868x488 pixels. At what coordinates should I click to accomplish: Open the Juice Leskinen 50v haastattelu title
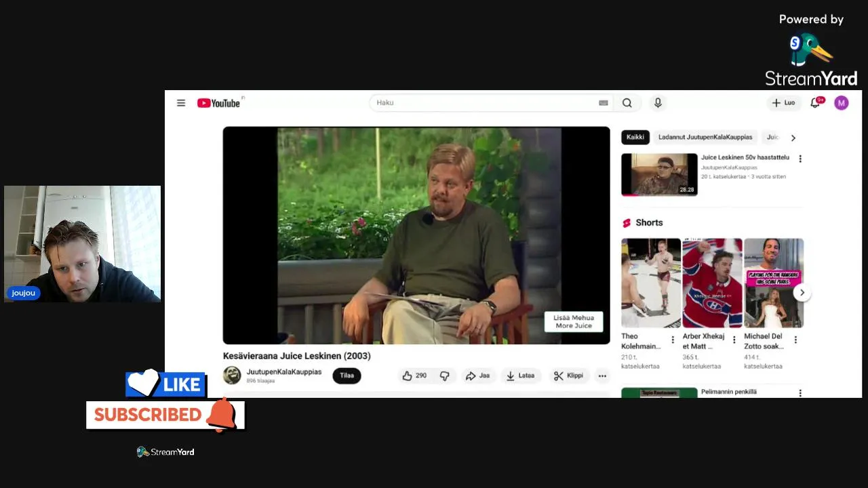pyautogui.click(x=745, y=157)
